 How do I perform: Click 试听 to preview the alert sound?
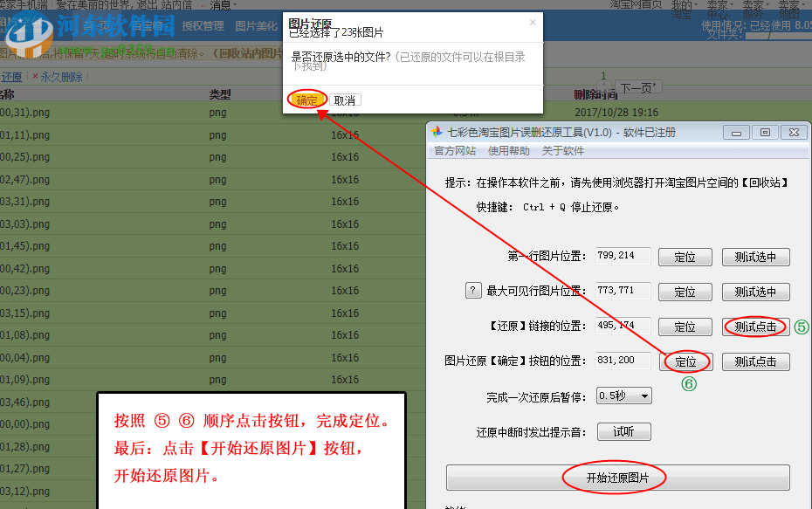pos(623,431)
